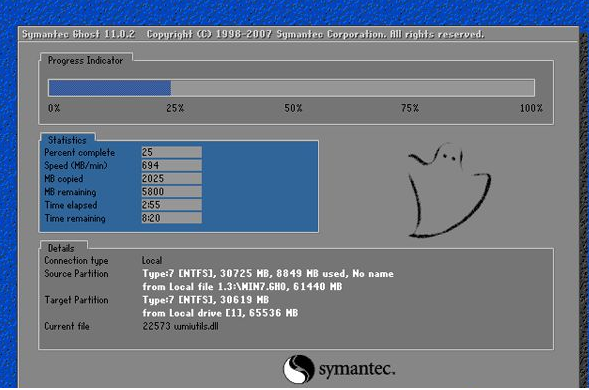The height and width of the screenshot is (390, 589).
Task: Click the 'Percent complete' label
Action: tap(80, 153)
